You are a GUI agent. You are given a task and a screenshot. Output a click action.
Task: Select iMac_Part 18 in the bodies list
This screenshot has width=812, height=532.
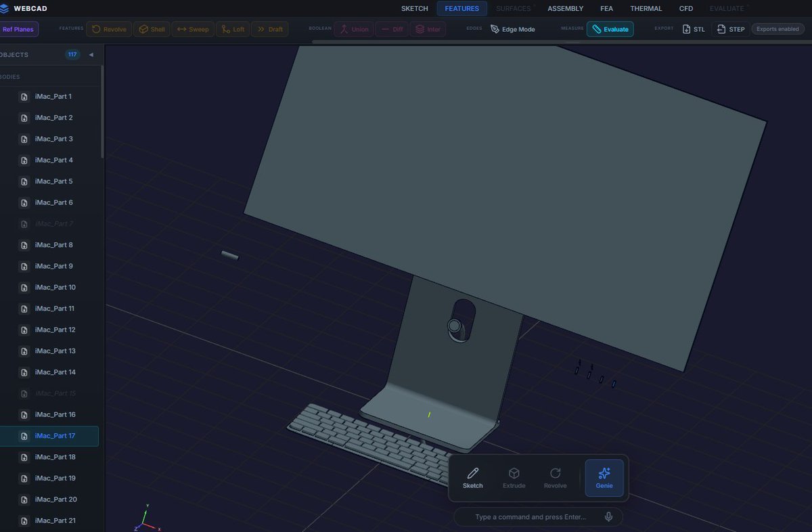click(x=50, y=457)
